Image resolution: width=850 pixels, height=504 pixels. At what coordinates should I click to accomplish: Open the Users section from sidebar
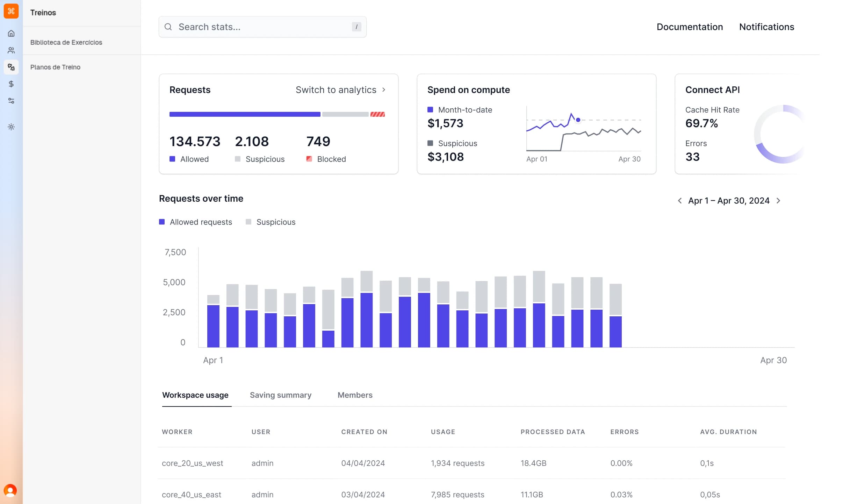(x=11, y=50)
